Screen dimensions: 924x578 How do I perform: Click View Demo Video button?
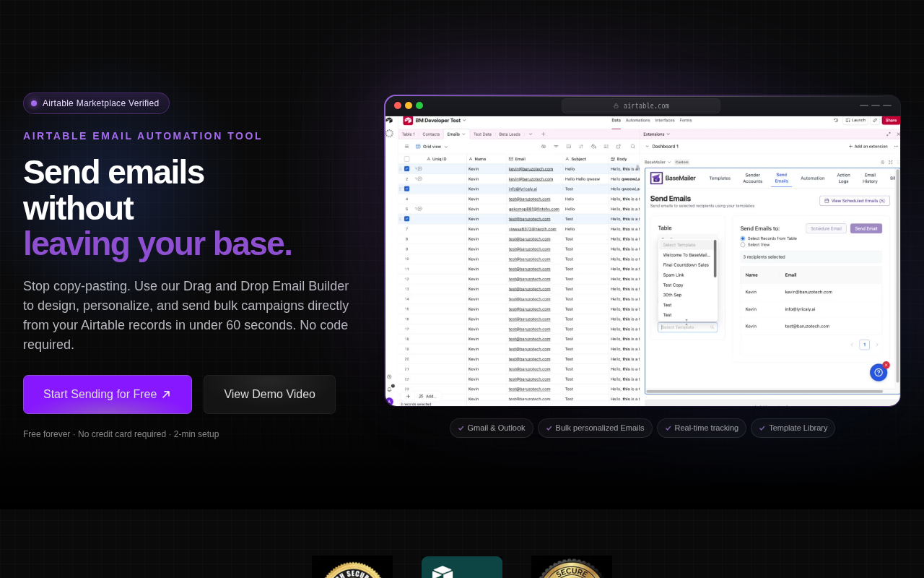269,394
